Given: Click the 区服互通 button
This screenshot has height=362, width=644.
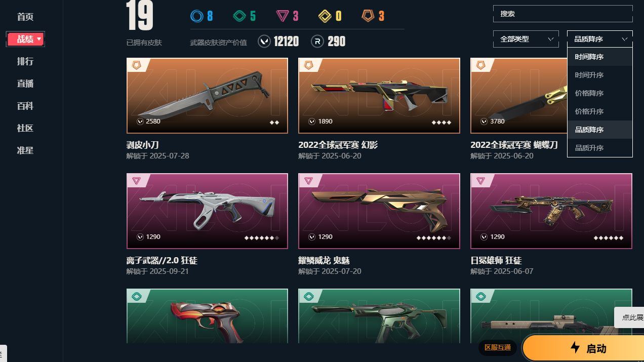Looking at the screenshot, I should (x=498, y=348).
